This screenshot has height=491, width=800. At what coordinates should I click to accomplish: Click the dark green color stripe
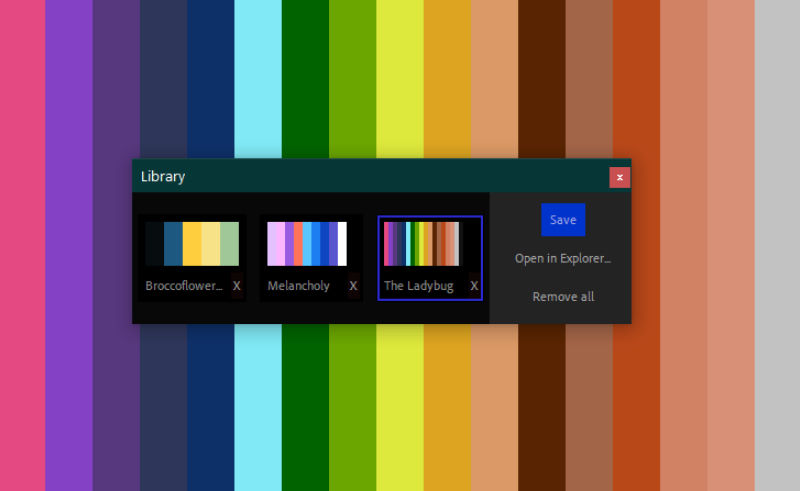(x=305, y=80)
